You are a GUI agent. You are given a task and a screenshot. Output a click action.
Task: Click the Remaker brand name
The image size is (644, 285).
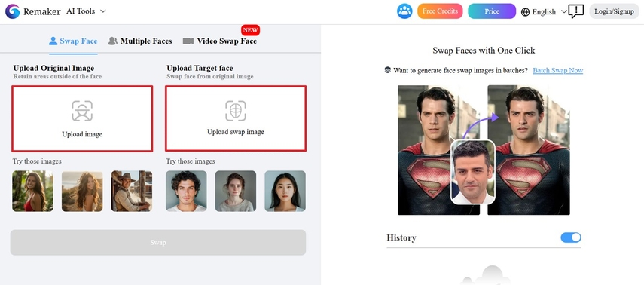42,11
